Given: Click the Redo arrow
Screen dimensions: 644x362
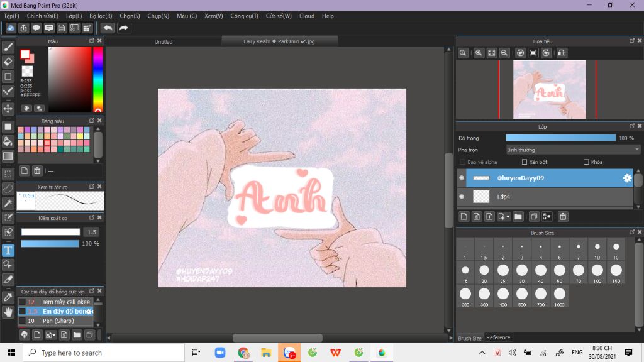Looking at the screenshot, I should tap(123, 28).
